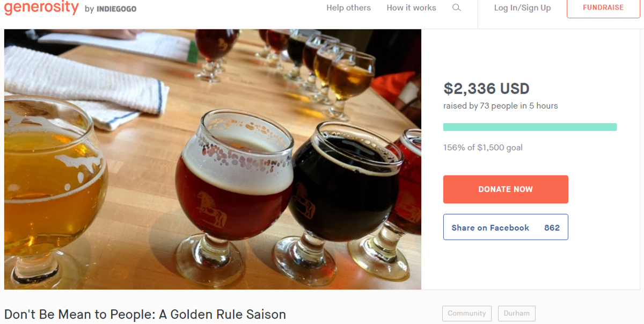This screenshot has height=324, width=644.
Task: Select the Durham location tag
Action: pyautogui.click(x=516, y=313)
